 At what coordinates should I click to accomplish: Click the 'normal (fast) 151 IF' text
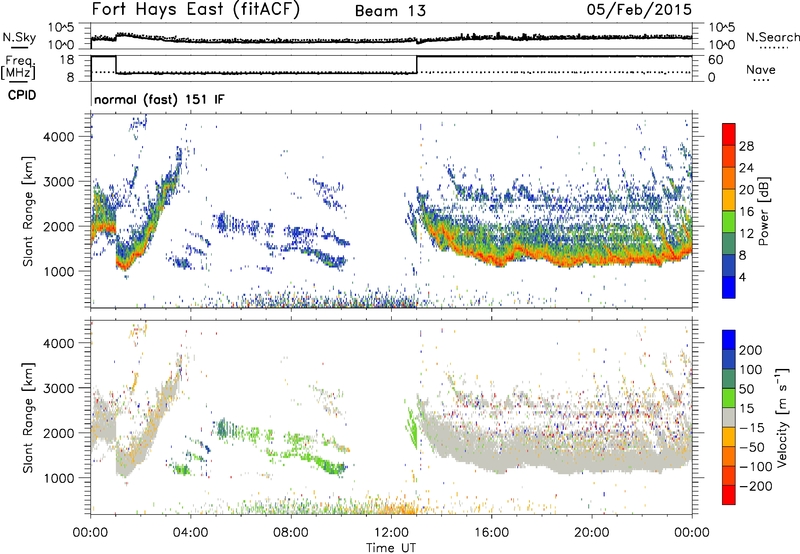pyautogui.click(x=159, y=99)
